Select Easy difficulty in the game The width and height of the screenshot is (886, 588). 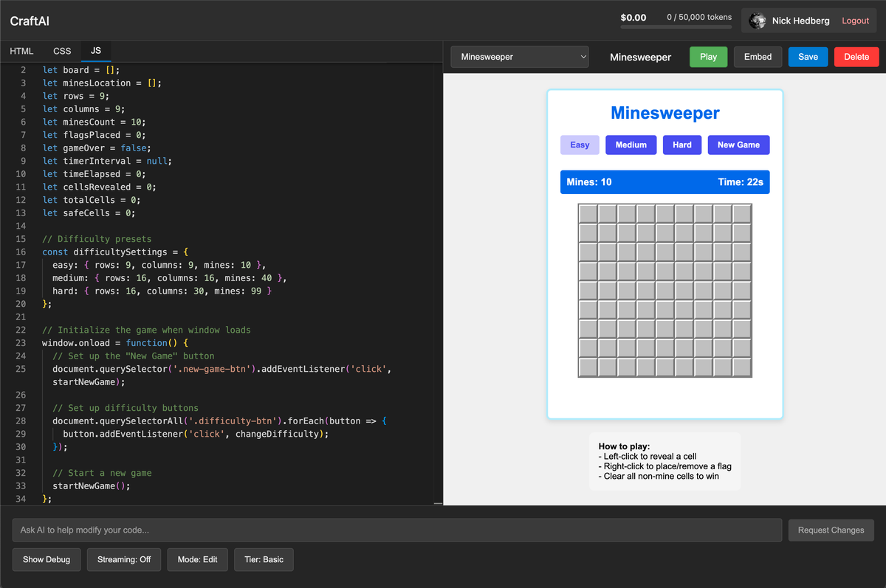tap(580, 145)
